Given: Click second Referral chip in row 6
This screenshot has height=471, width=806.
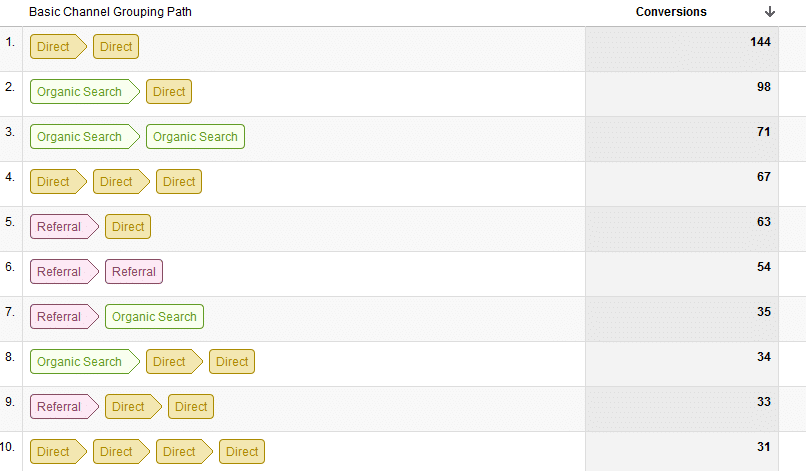Looking at the screenshot, I should (134, 271).
